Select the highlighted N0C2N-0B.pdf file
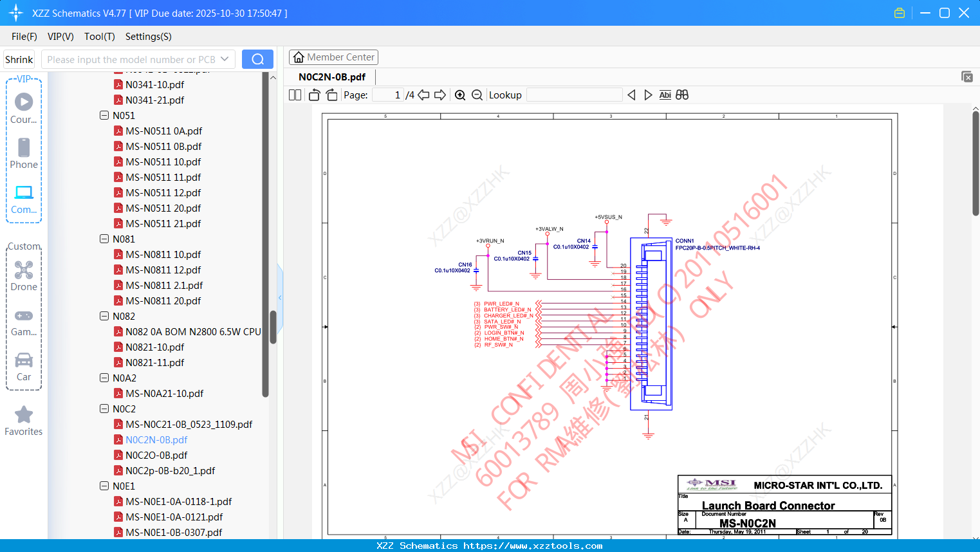The image size is (980, 552). [x=156, y=440]
